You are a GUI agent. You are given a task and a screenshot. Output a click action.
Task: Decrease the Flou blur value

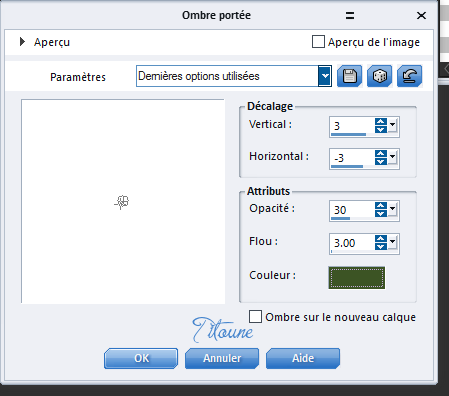pyautogui.click(x=381, y=246)
